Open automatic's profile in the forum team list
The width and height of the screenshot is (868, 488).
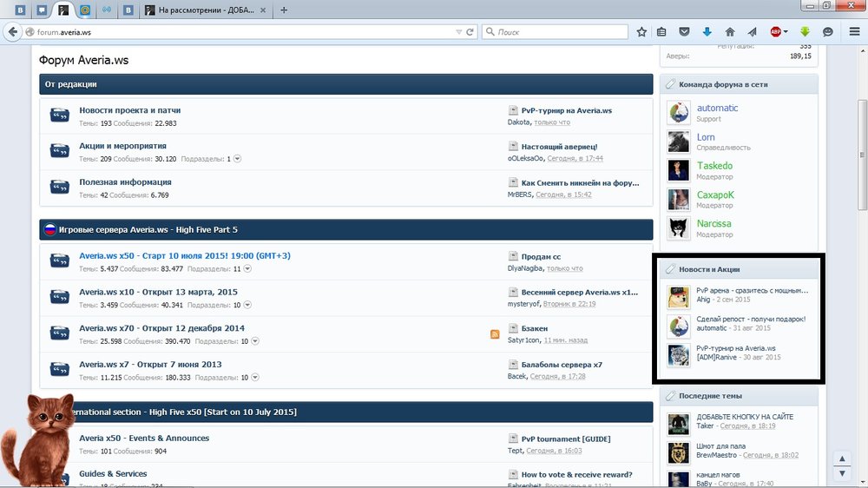pyautogui.click(x=717, y=108)
